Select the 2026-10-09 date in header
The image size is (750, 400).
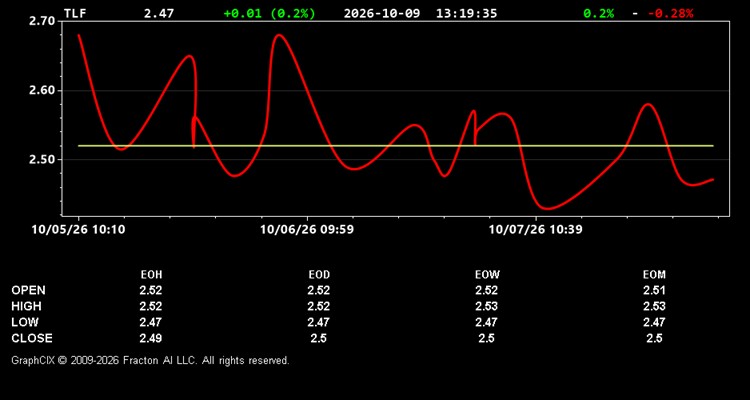click(x=382, y=13)
